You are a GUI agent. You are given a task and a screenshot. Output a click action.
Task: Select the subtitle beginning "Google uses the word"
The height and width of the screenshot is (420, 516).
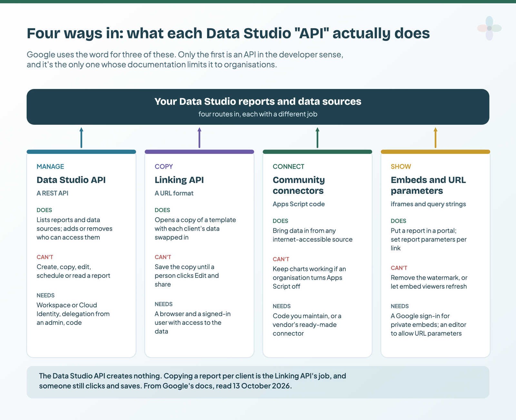185,59
